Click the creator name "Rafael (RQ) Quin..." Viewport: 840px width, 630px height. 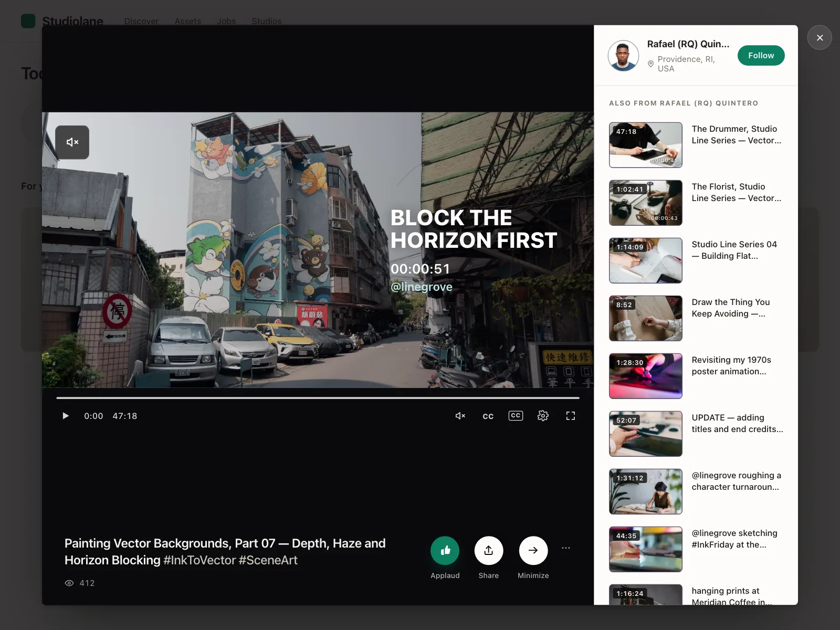coord(688,44)
